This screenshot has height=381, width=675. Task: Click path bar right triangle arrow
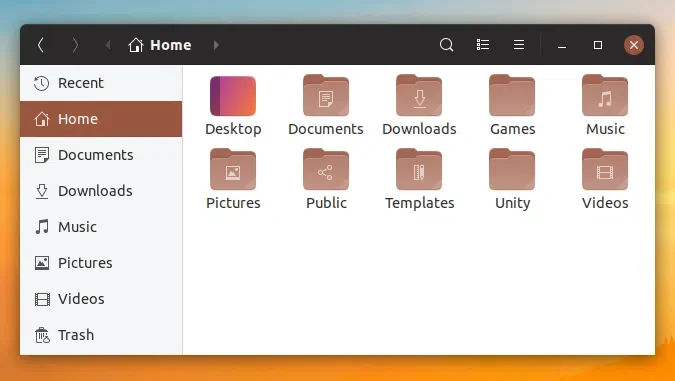coord(216,45)
